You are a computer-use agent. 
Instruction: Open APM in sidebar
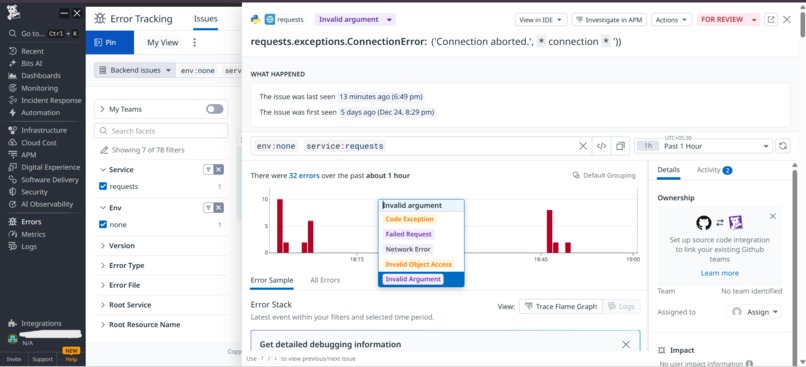coord(28,155)
